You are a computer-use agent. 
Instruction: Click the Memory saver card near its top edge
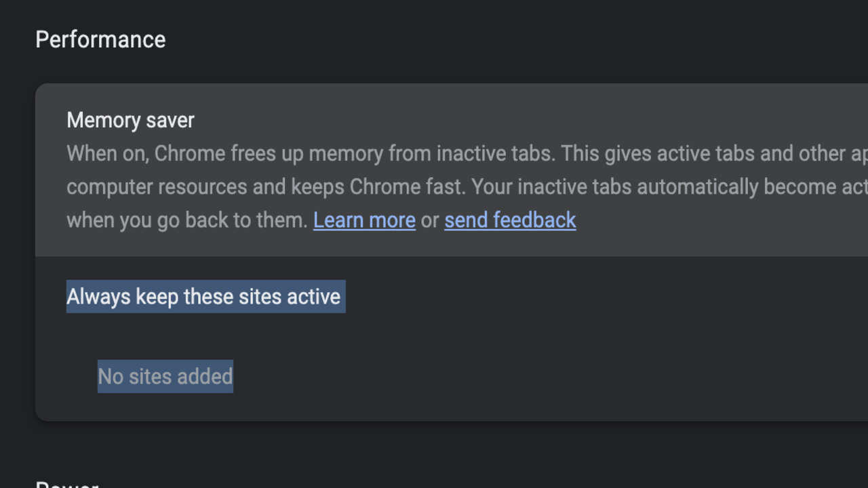tap(407, 91)
